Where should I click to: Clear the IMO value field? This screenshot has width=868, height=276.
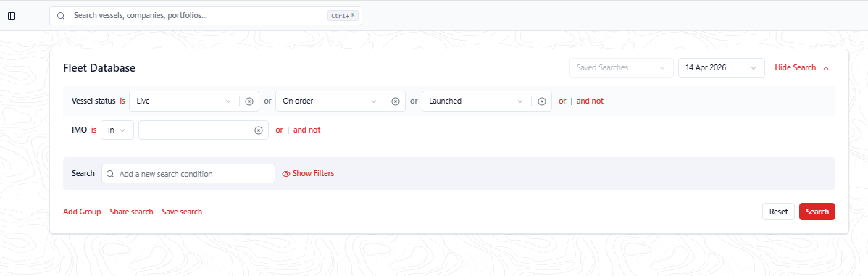(259, 130)
